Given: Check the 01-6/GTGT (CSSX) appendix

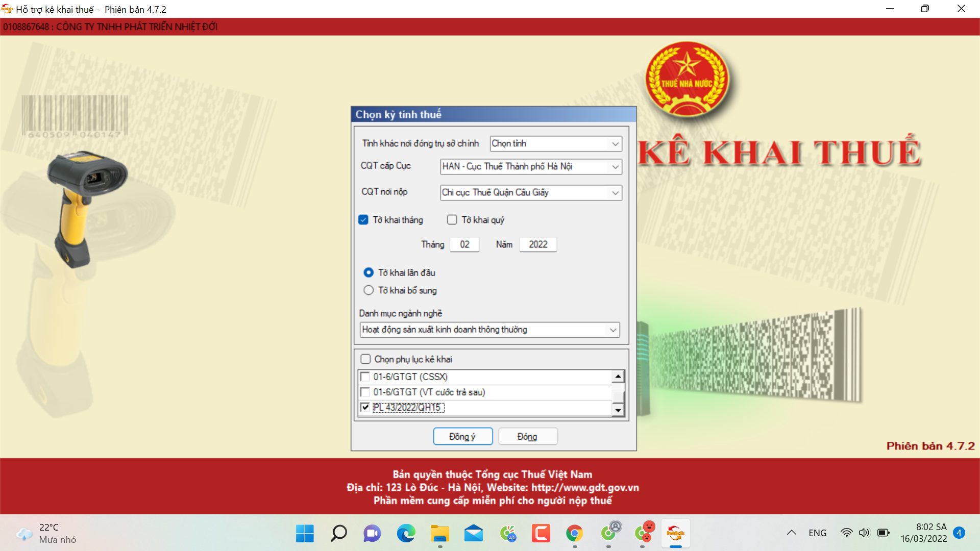Looking at the screenshot, I should point(365,377).
